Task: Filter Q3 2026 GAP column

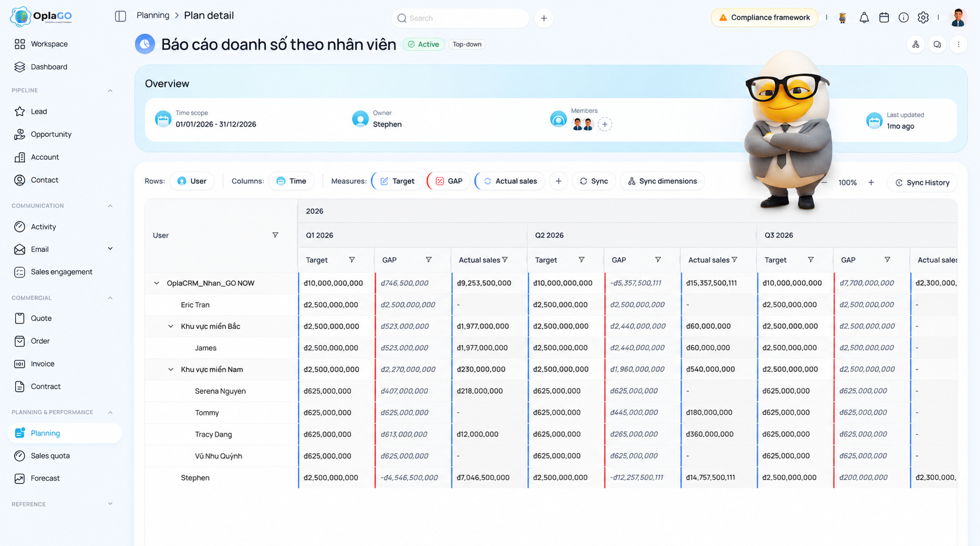Action: click(887, 260)
